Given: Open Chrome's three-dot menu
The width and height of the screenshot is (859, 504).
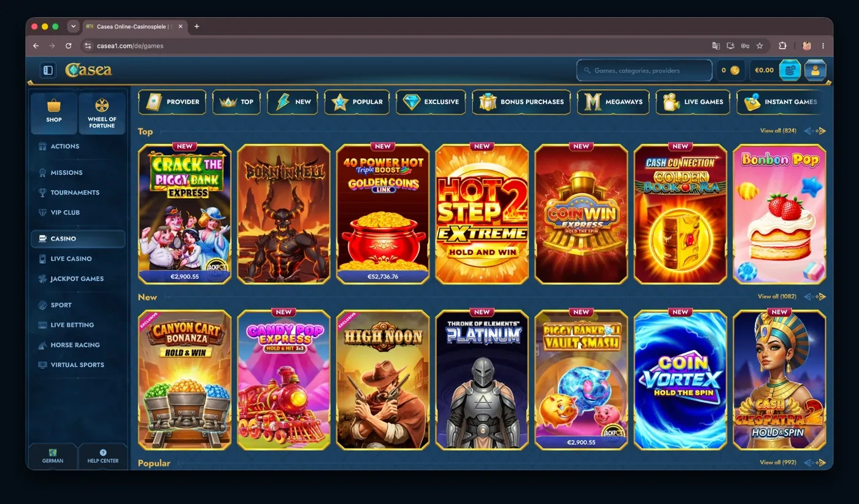Looking at the screenshot, I should pyautogui.click(x=823, y=45).
